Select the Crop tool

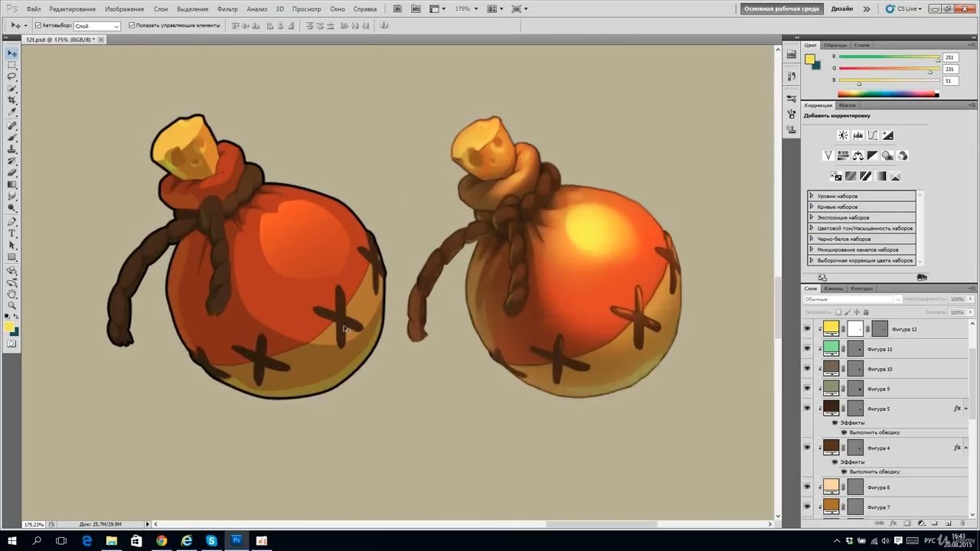(12, 100)
